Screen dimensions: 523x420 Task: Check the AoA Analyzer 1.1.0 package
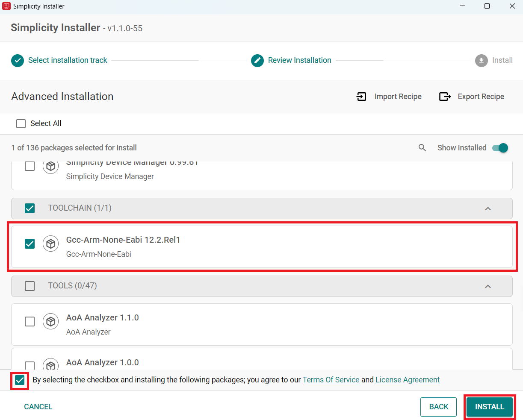[x=30, y=321]
